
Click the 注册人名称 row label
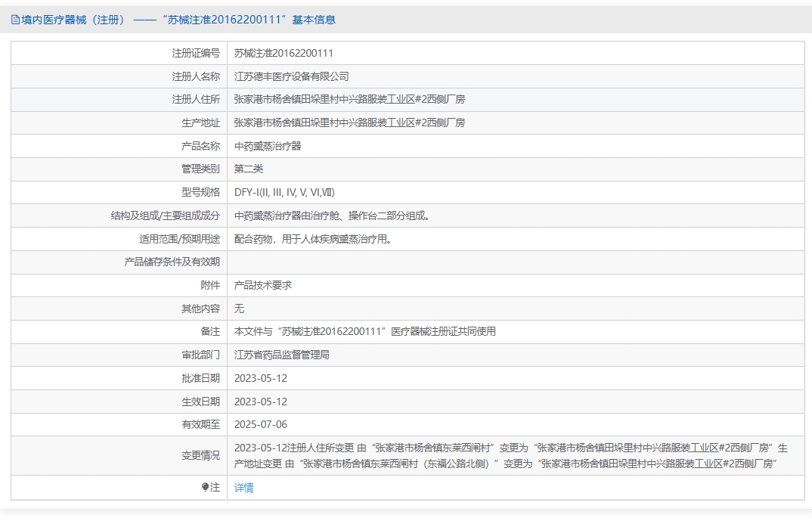[x=196, y=76]
